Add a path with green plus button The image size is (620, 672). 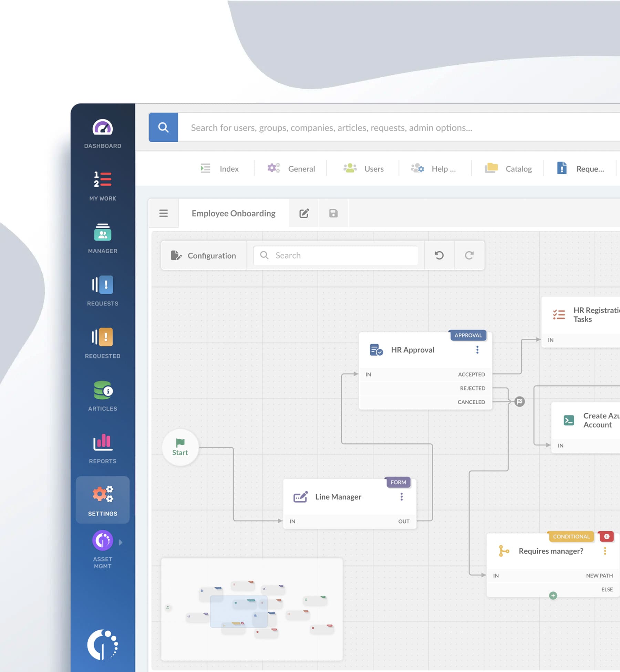[553, 595]
